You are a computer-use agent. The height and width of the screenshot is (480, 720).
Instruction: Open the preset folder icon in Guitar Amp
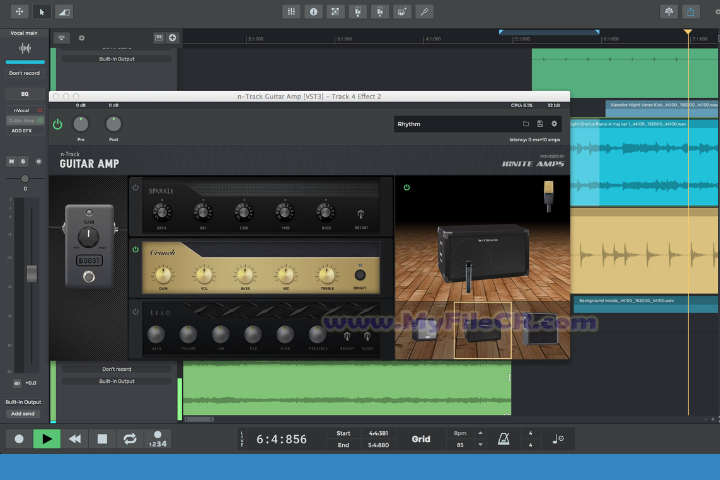[x=526, y=124]
